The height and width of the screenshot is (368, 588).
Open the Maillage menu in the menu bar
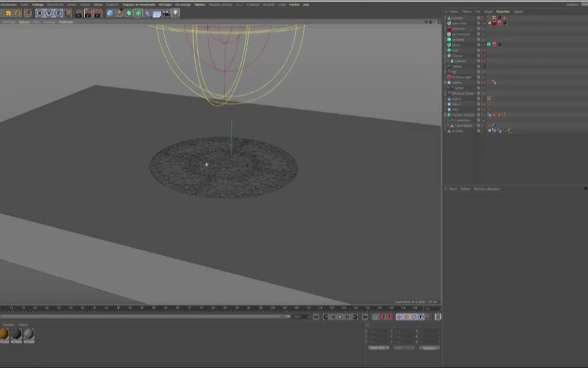point(38,4)
